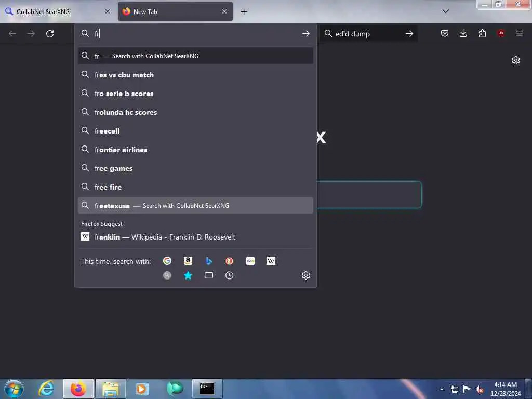Pick suggestion 'free games'
This screenshot has height=399, width=532.
point(195,168)
